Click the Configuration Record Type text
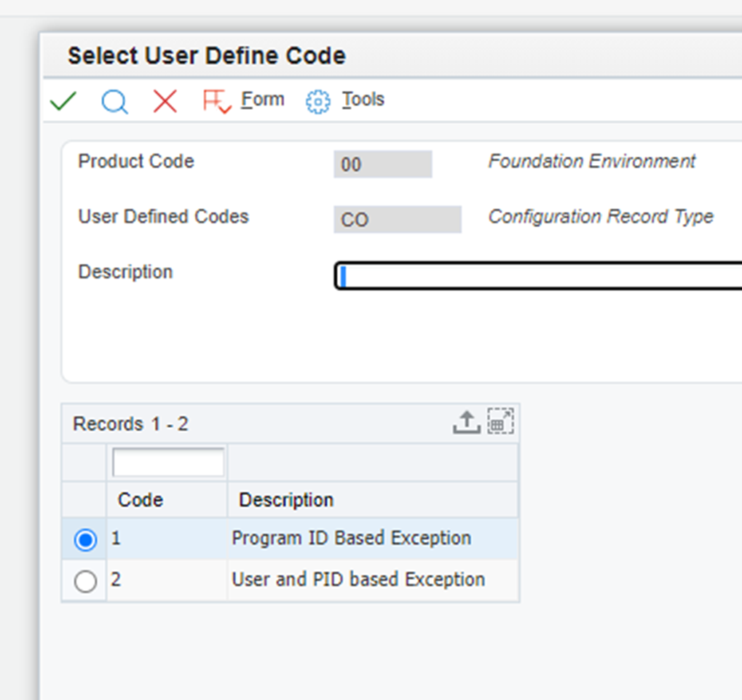 tap(601, 217)
